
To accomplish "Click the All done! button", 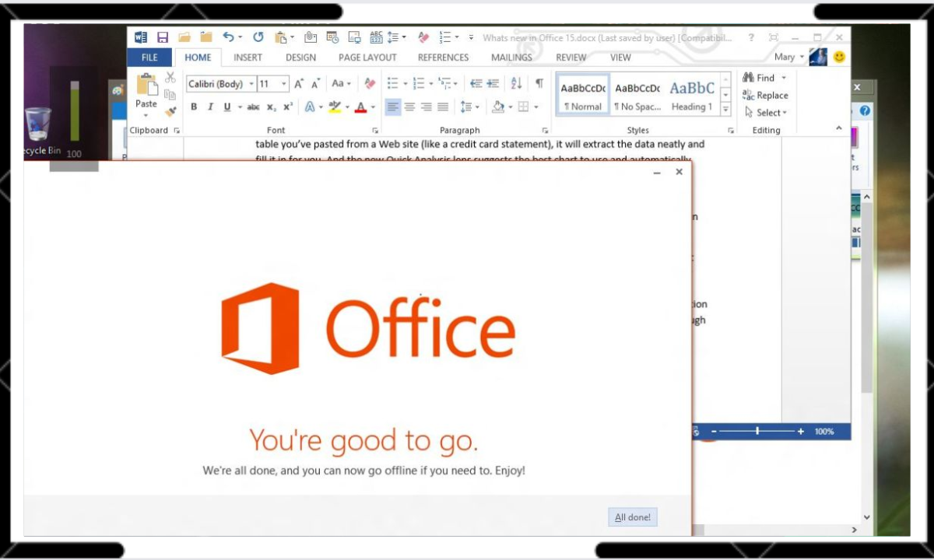I will click(633, 517).
